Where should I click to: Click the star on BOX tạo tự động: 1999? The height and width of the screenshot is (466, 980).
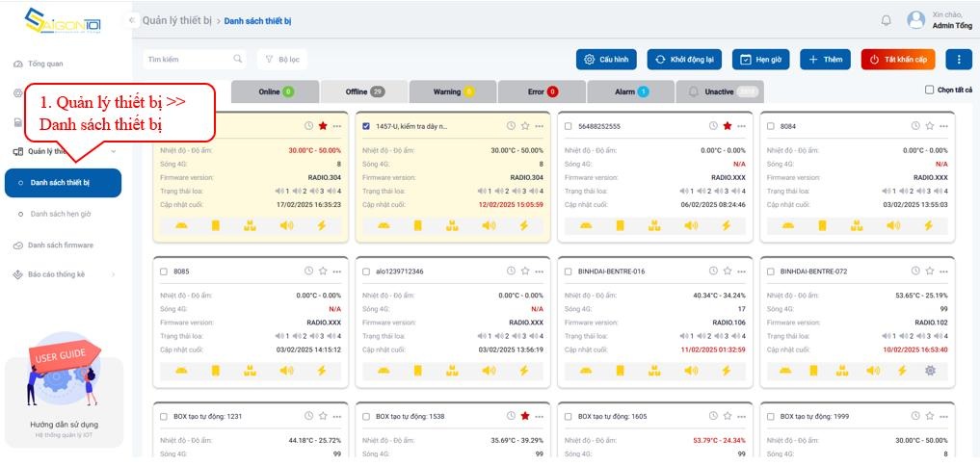[929, 416]
